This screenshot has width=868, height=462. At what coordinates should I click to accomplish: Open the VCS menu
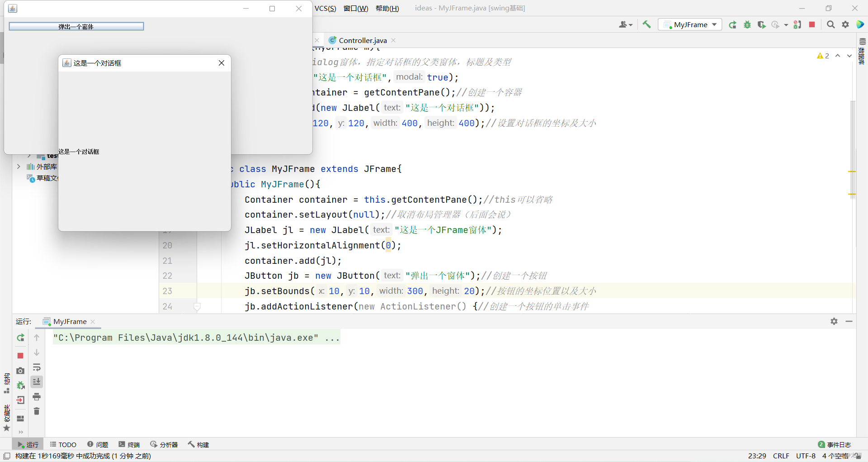click(325, 8)
